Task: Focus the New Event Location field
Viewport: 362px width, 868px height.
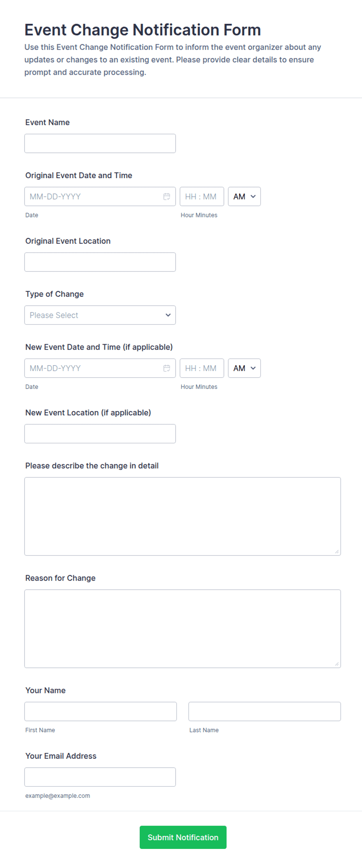Action: click(x=100, y=434)
